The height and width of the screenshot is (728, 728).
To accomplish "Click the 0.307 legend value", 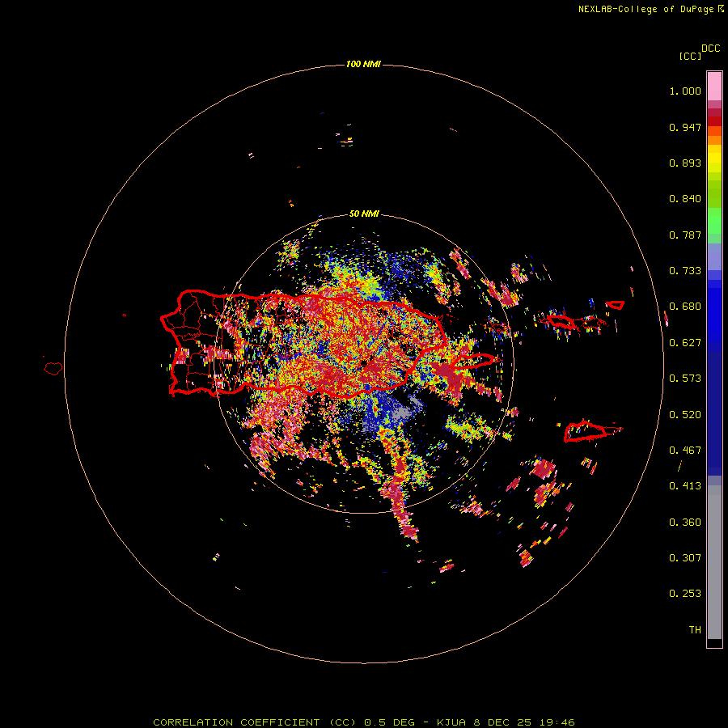I will (685, 558).
